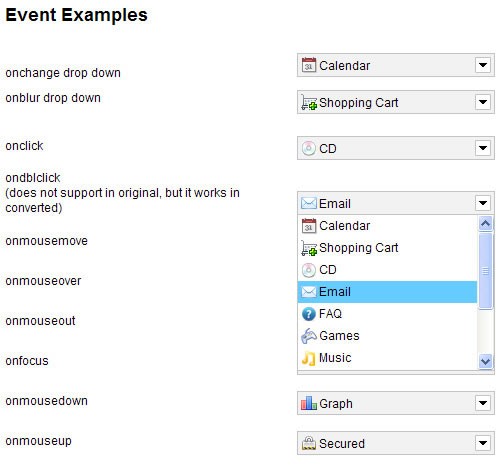
Task: Click the Games controller icon
Action: click(309, 336)
